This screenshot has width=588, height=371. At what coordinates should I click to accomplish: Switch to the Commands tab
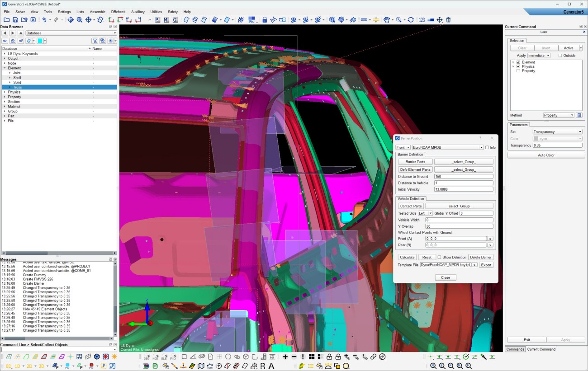coord(515,349)
